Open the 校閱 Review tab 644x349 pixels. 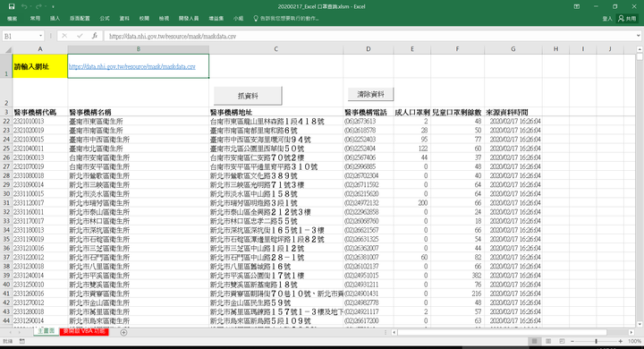[x=144, y=19]
